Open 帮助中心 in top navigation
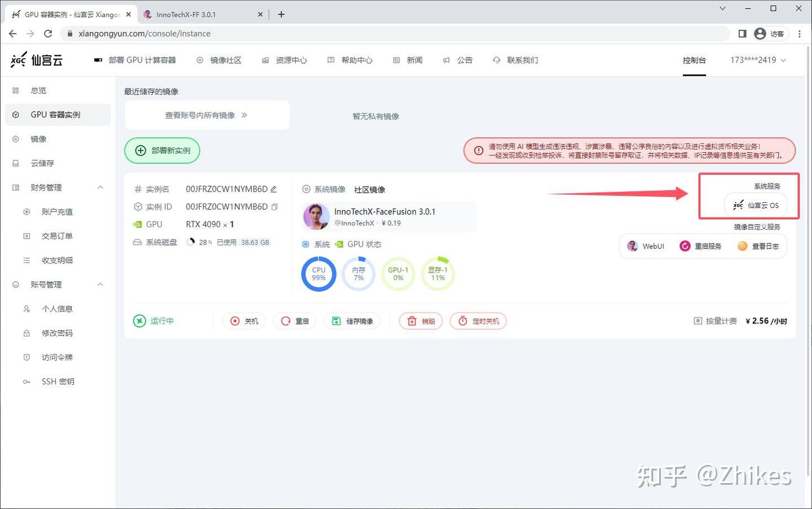The width and height of the screenshot is (812, 509). click(350, 60)
